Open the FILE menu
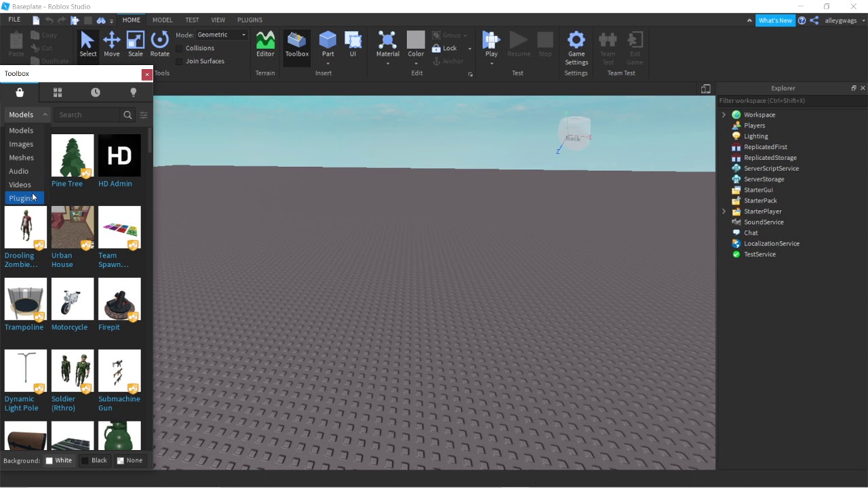The width and height of the screenshot is (868, 488). [x=14, y=20]
